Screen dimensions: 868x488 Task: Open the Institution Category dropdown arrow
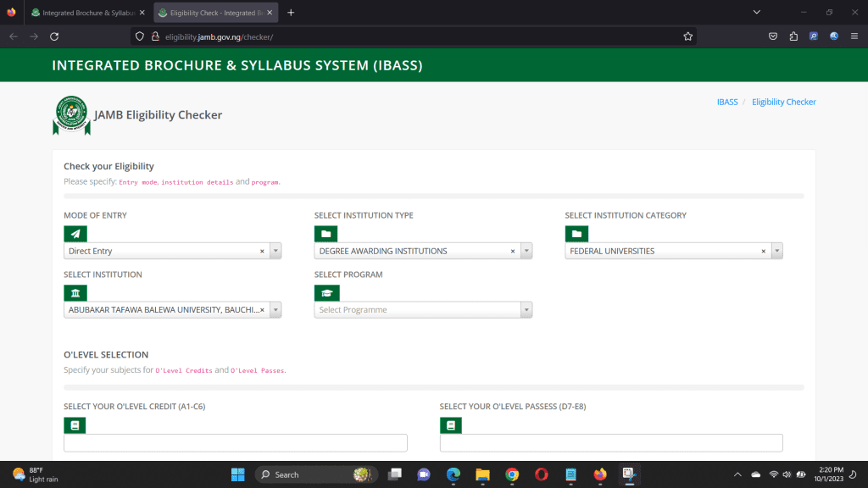coord(777,251)
